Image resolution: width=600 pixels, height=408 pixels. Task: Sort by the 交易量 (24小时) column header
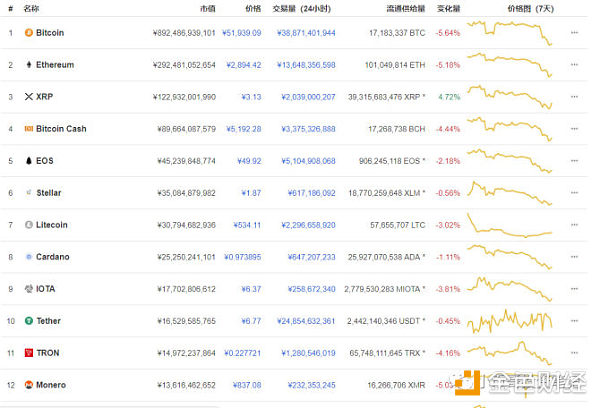302,8
